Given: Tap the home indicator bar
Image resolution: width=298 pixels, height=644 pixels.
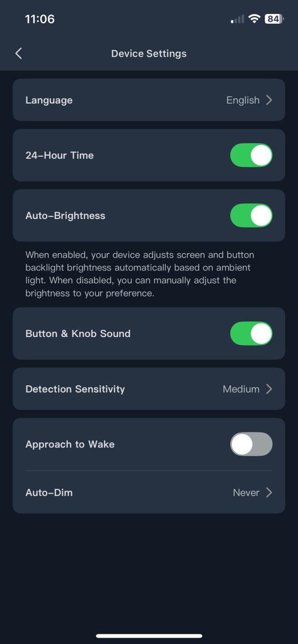Looking at the screenshot, I should tap(149, 636).
